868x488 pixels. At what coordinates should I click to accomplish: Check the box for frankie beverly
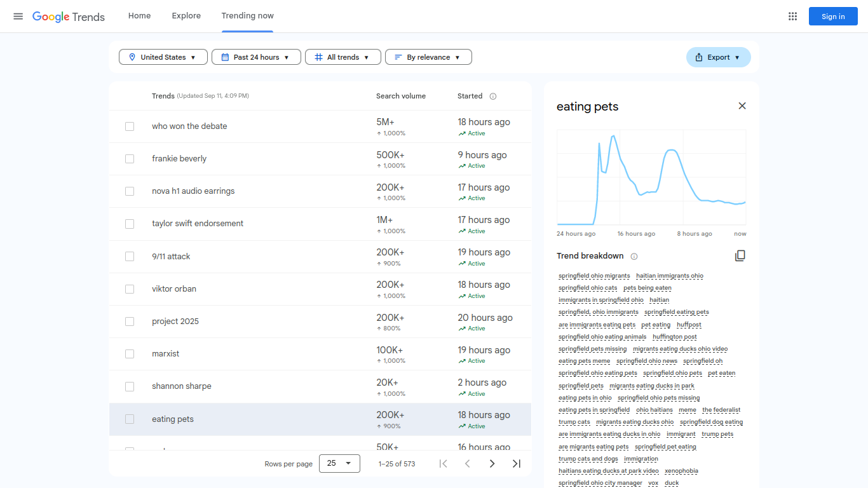pyautogui.click(x=130, y=159)
